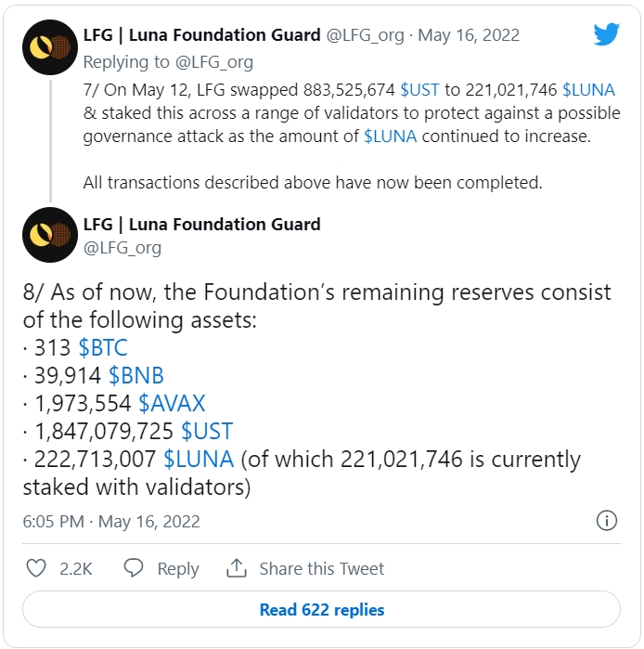644x649 pixels.
Task: Click LFG avatar on the top tweet
Action: coord(49,47)
